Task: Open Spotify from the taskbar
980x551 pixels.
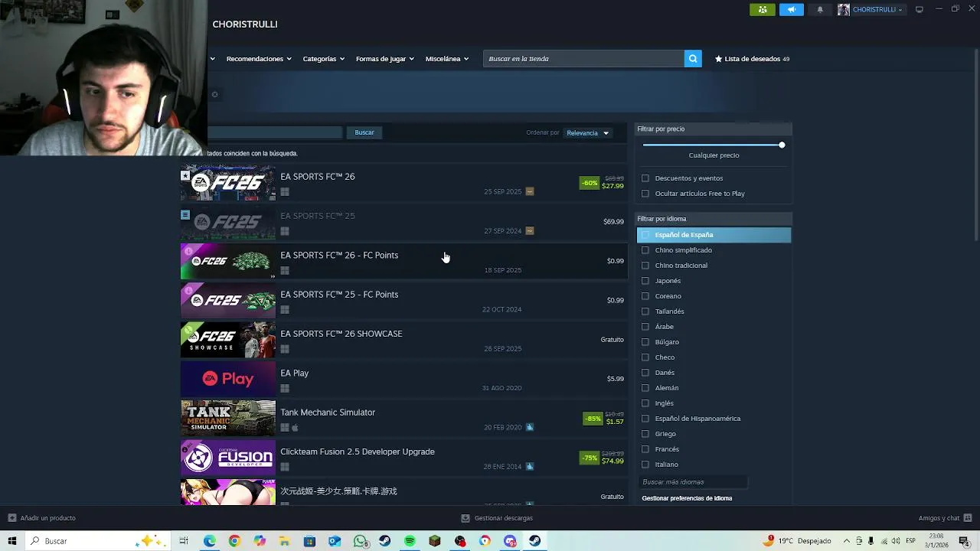Action: tap(410, 541)
